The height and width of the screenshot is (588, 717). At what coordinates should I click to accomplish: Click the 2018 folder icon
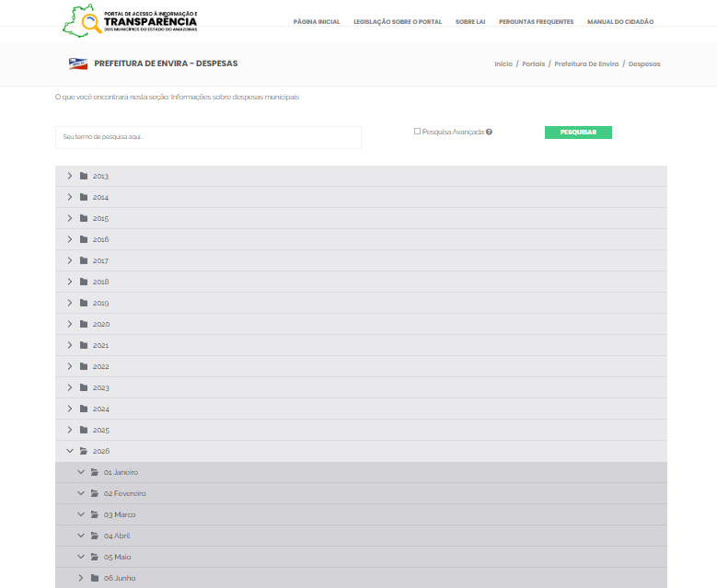(84, 282)
